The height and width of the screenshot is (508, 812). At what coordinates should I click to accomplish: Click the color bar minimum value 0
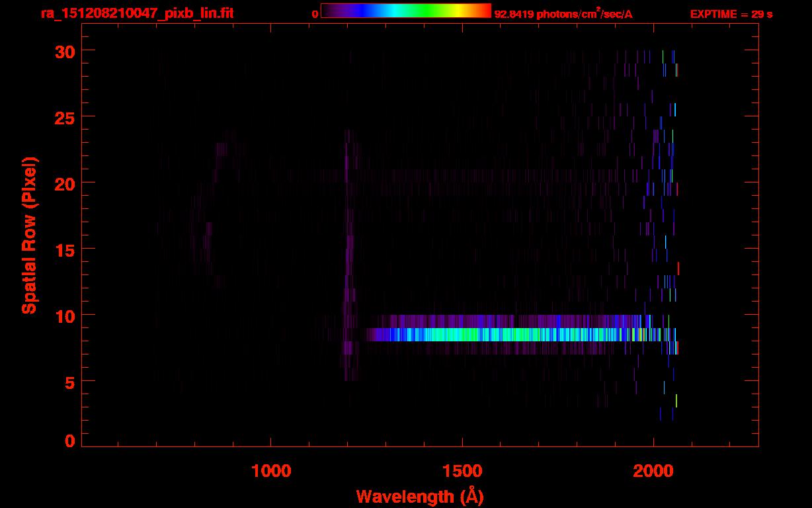point(315,14)
